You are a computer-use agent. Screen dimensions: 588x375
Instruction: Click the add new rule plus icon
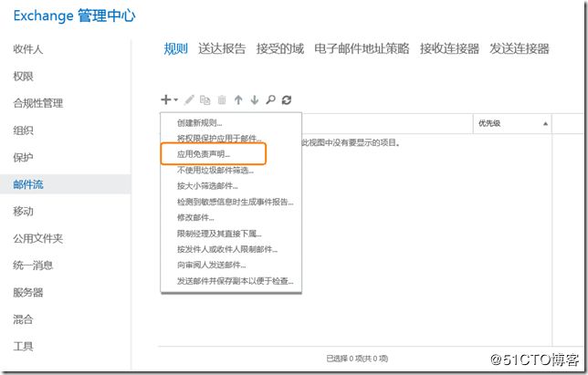pos(165,99)
